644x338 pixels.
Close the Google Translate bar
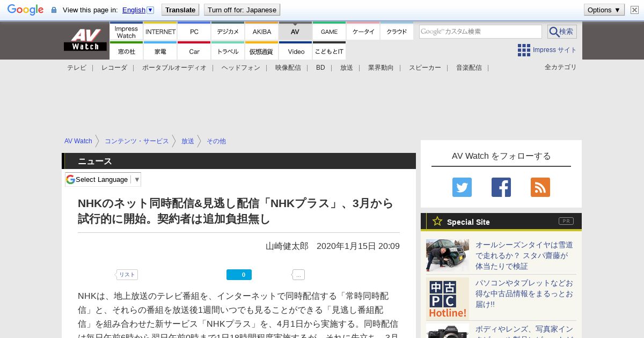click(x=634, y=10)
